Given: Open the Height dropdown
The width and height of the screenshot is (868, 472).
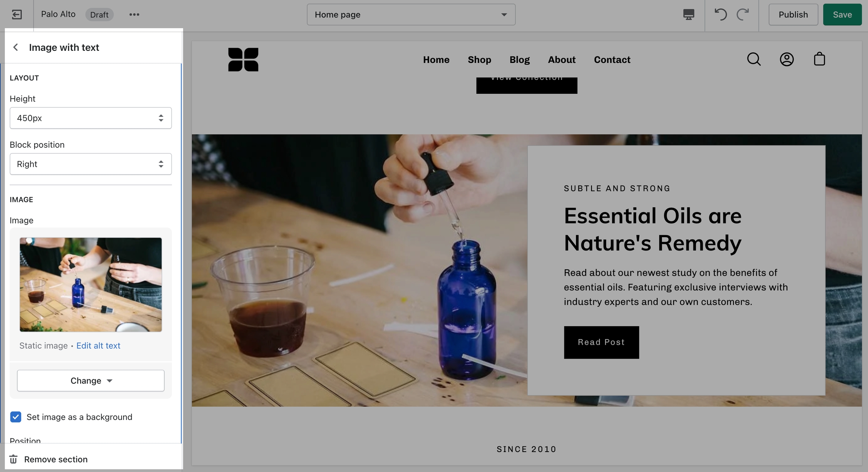Looking at the screenshot, I should tap(91, 118).
